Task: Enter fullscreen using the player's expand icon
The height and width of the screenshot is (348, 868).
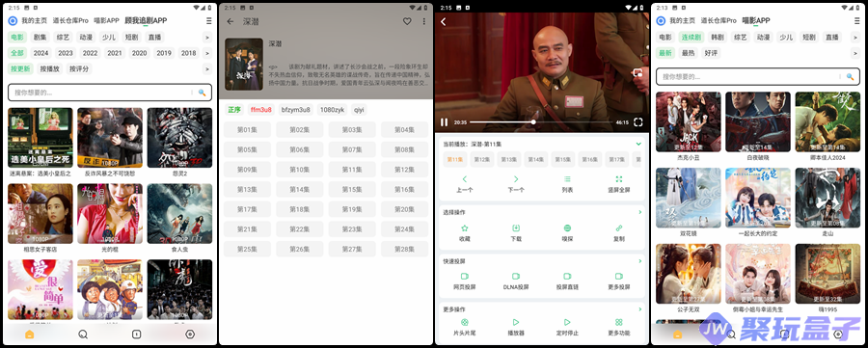Action: 637,122
